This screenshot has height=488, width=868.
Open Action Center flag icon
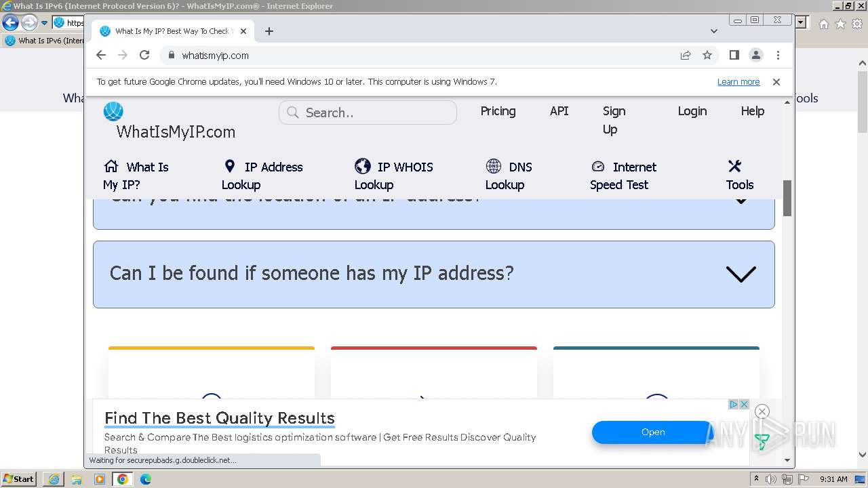[804, 479]
